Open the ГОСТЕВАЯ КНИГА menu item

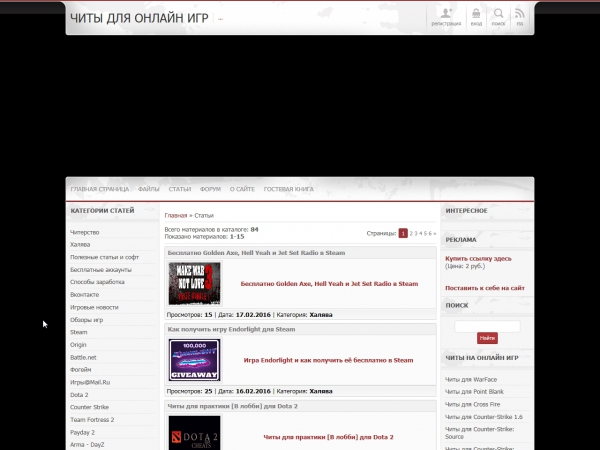tap(289, 189)
